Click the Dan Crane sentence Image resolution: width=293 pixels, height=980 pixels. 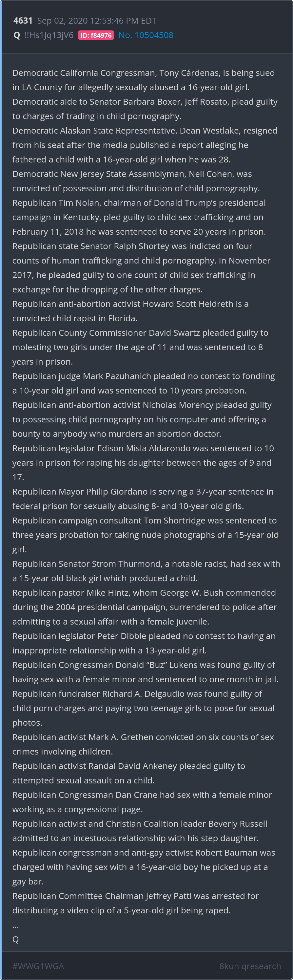point(142,802)
